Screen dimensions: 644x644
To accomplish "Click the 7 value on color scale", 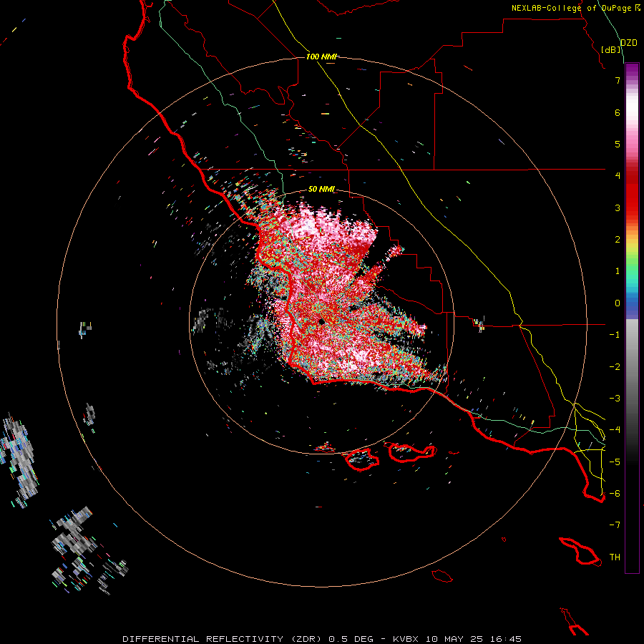I will tap(618, 80).
